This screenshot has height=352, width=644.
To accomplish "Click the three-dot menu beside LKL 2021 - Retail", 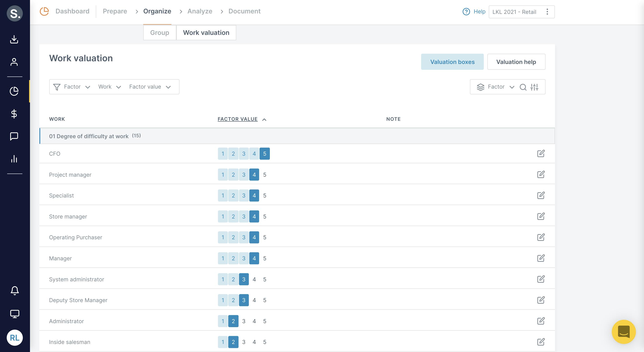I will 547,12.
